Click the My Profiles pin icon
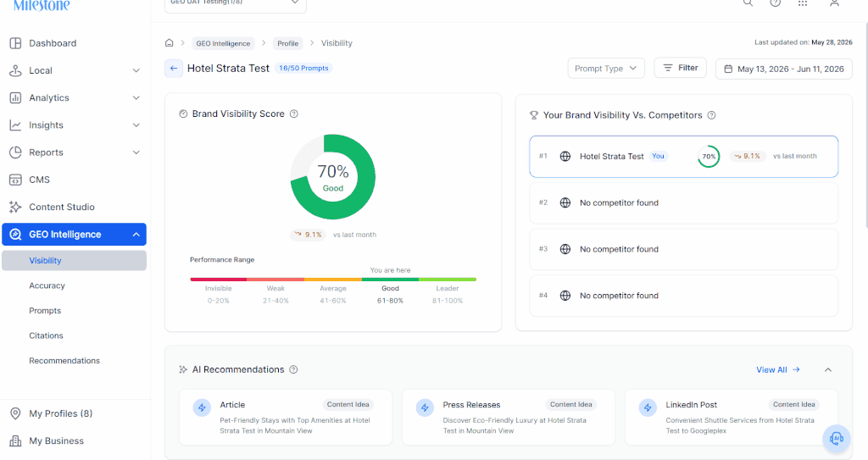The height and width of the screenshot is (460, 868). [x=15, y=413]
